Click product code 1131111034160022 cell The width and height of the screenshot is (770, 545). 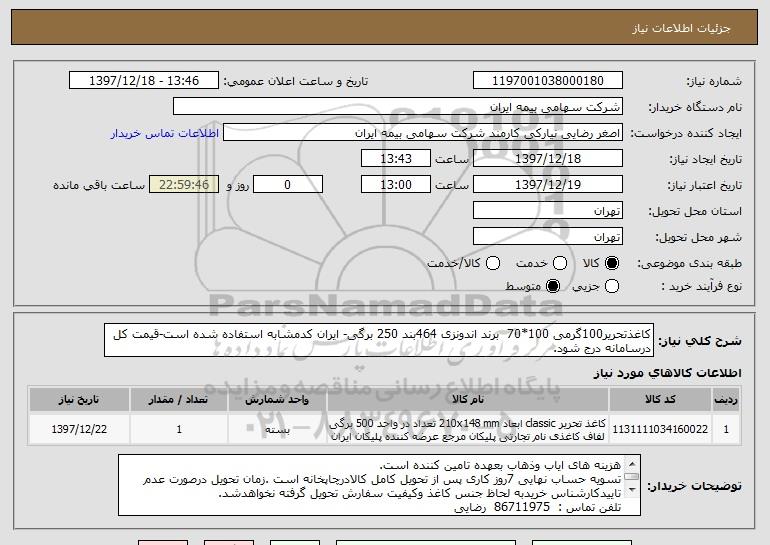pos(660,429)
